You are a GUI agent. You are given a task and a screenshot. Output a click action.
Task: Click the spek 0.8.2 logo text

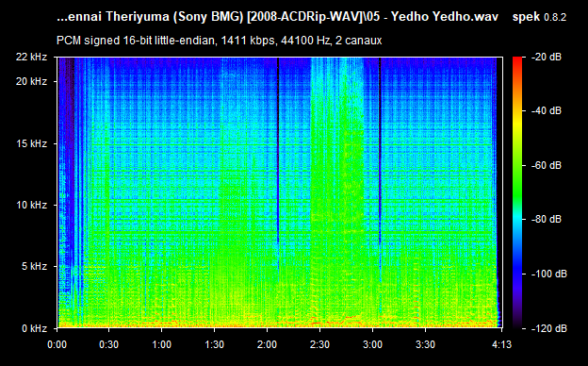[x=539, y=17]
